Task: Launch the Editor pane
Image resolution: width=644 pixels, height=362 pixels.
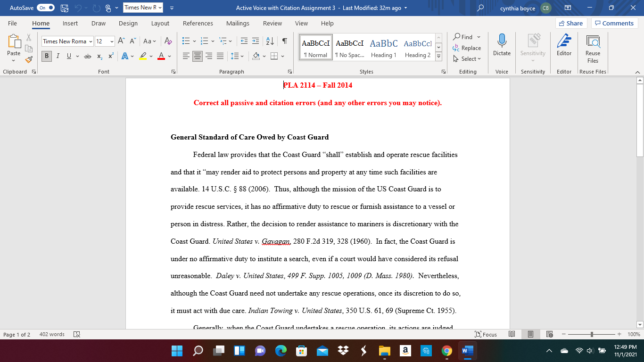Action: [564, 46]
